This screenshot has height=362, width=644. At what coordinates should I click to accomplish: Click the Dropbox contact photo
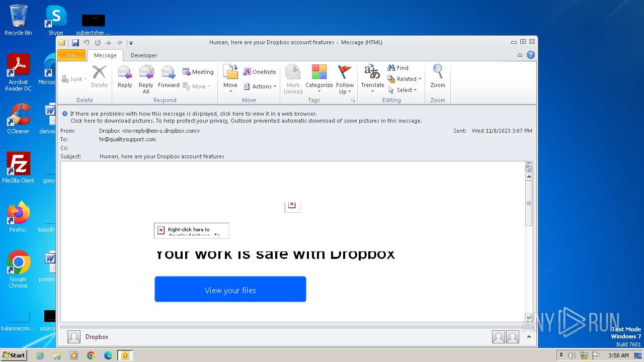click(x=74, y=337)
